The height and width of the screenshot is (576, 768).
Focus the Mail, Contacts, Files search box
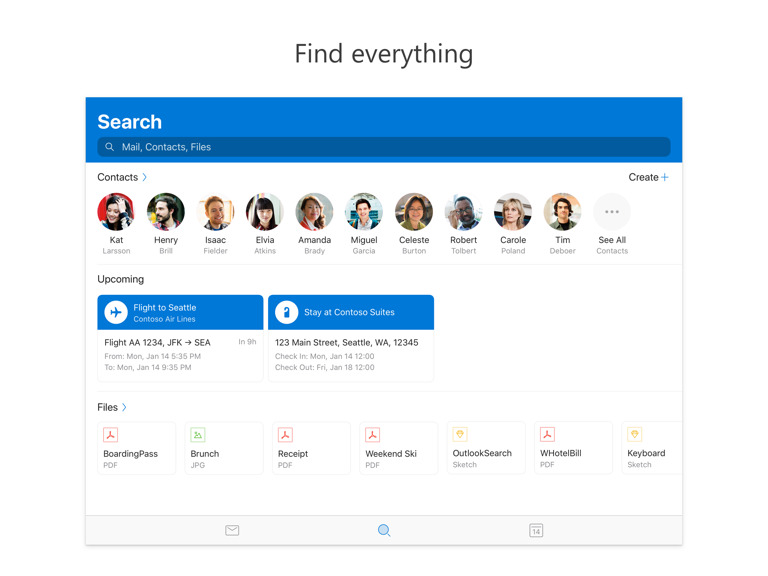point(384,147)
